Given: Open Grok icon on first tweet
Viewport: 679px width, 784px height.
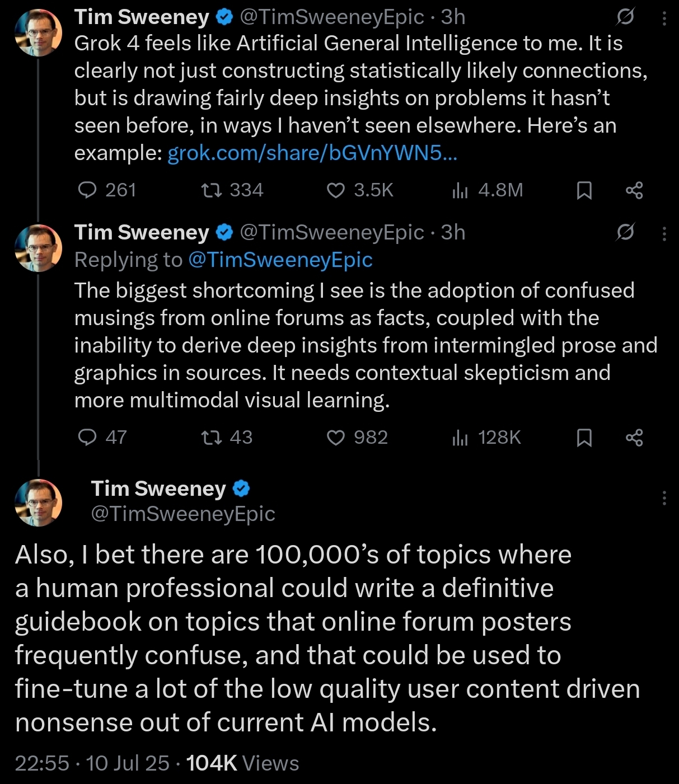Looking at the screenshot, I should point(625,17).
